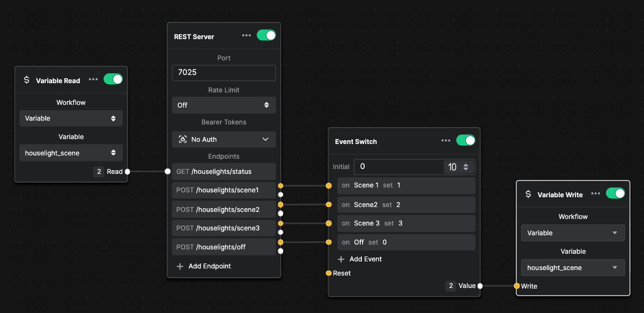Disable the REST Server node toggle

click(266, 35)
